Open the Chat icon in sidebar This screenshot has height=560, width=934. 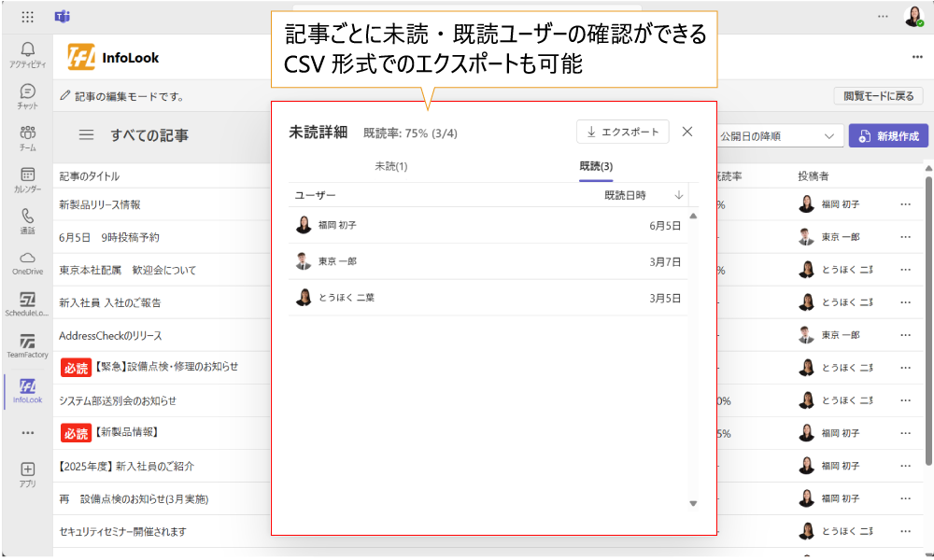(27, 95)
